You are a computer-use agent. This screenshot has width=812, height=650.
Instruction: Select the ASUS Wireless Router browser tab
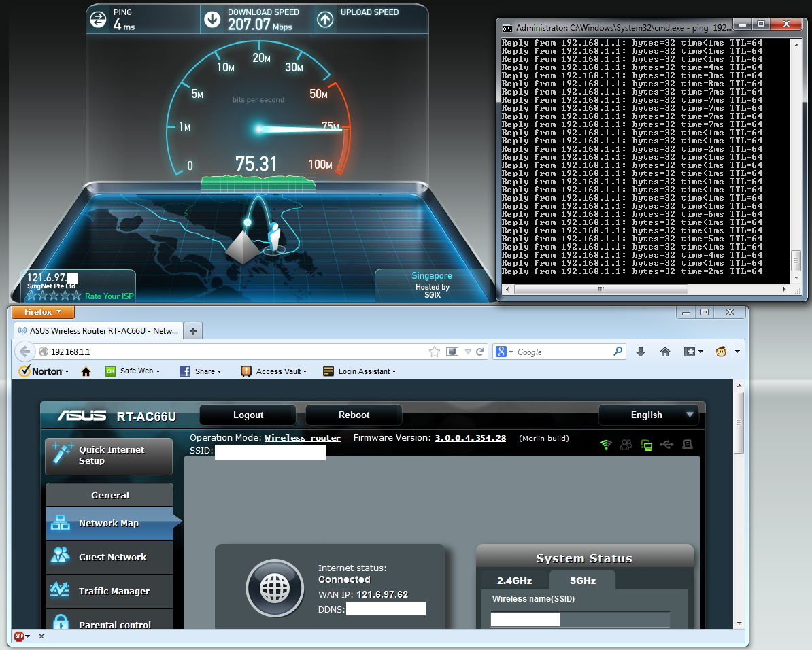click(98, 330)
